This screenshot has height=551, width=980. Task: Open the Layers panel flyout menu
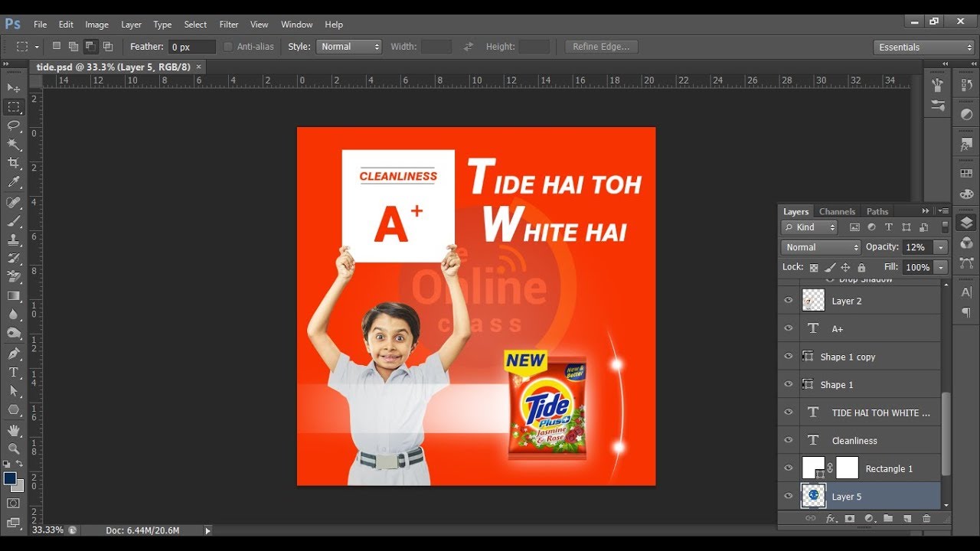(x=943, y=211)
